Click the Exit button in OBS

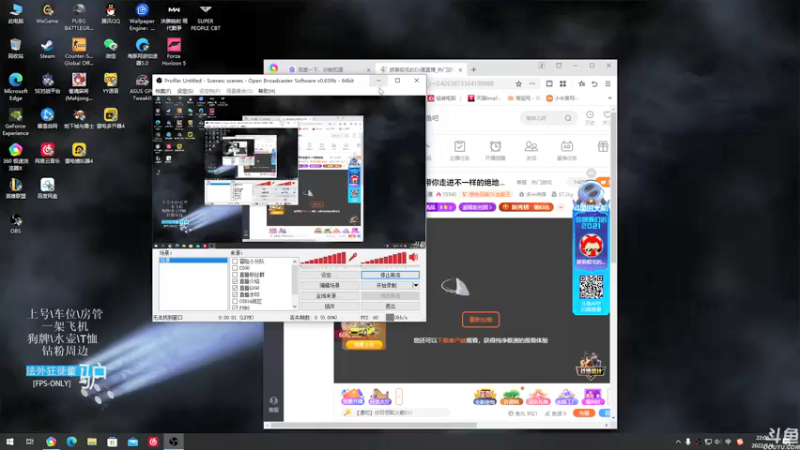click(x=390, y=306)
